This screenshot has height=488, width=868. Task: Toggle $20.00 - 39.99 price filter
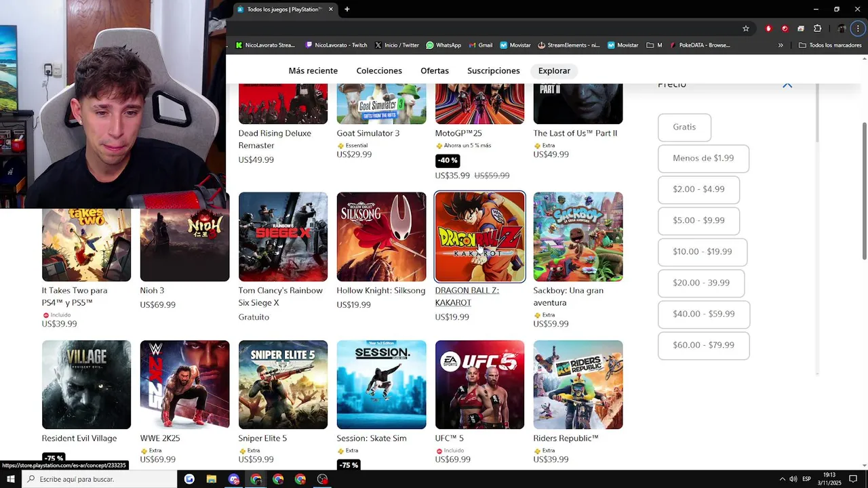coord(701,283)
